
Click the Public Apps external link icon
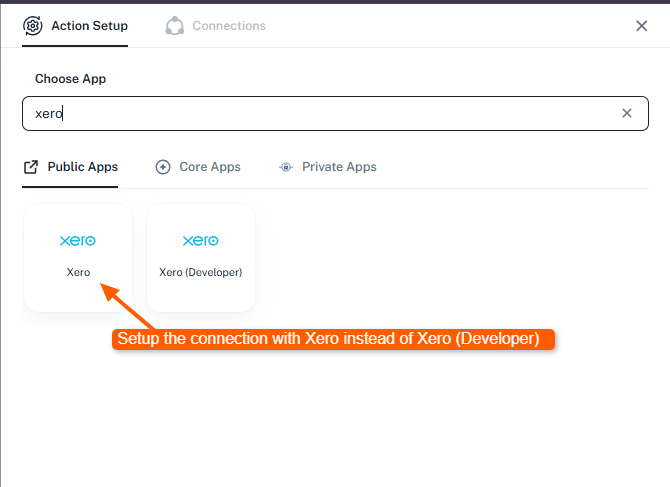[x=31, y=167]
